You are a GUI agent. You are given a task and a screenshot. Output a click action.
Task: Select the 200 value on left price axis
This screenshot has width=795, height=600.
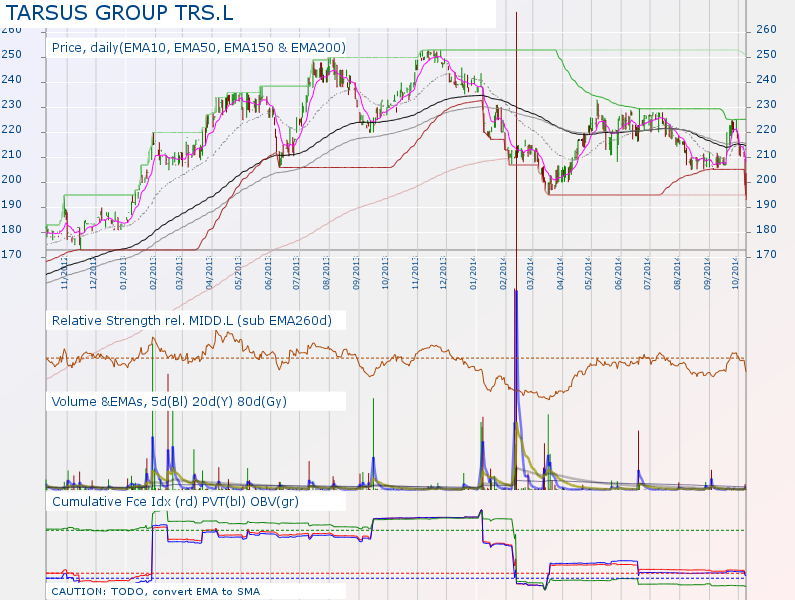click(11, 180)
